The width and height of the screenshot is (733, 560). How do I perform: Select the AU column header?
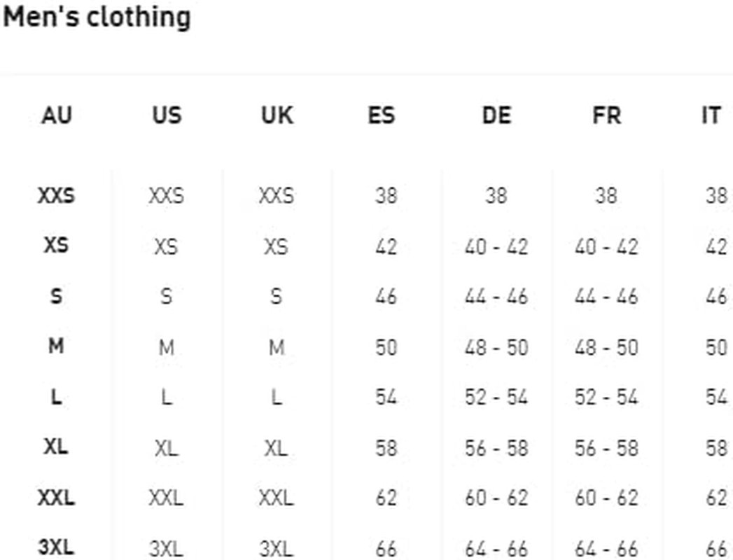coord(57,115)
